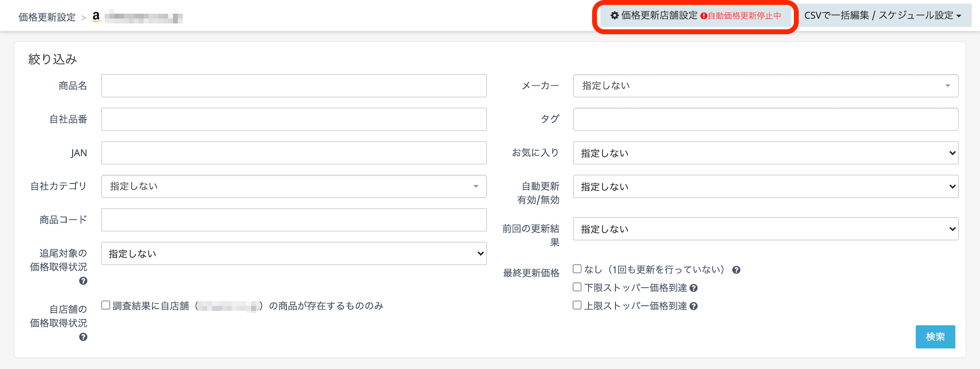Screen dimensions: 980x369
Task: Open the メーカー dropdown
Action: pyautogui.click(x=765, y=86)
